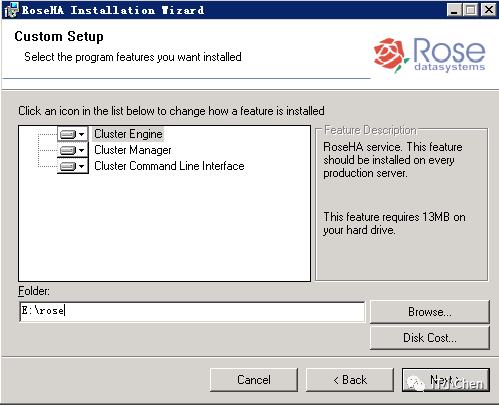Click inside the Folder path field
The image size is (499, 406).
(x=192, y=312)
